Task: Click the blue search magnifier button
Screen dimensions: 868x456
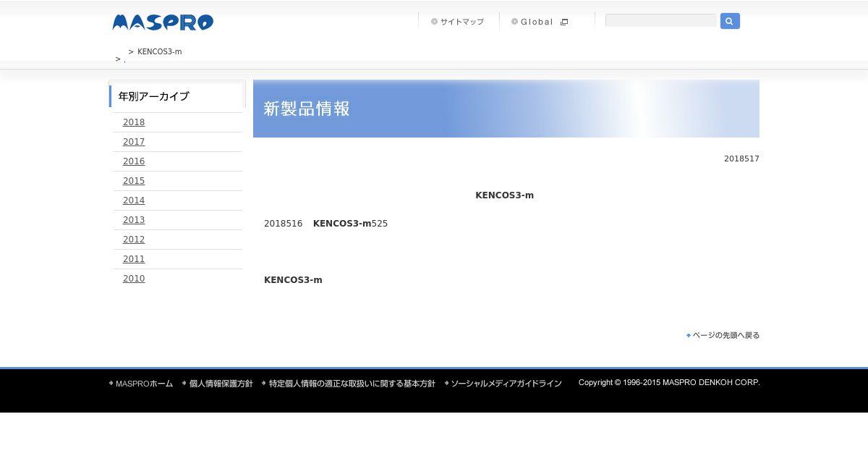Action: coord(730,21)
